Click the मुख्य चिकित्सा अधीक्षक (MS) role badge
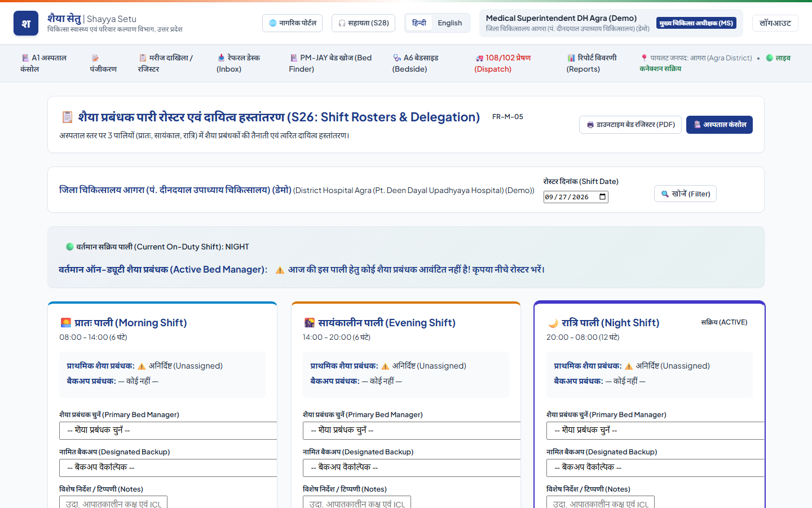Screen dimensions: 812x508 (x=696, y=23)
